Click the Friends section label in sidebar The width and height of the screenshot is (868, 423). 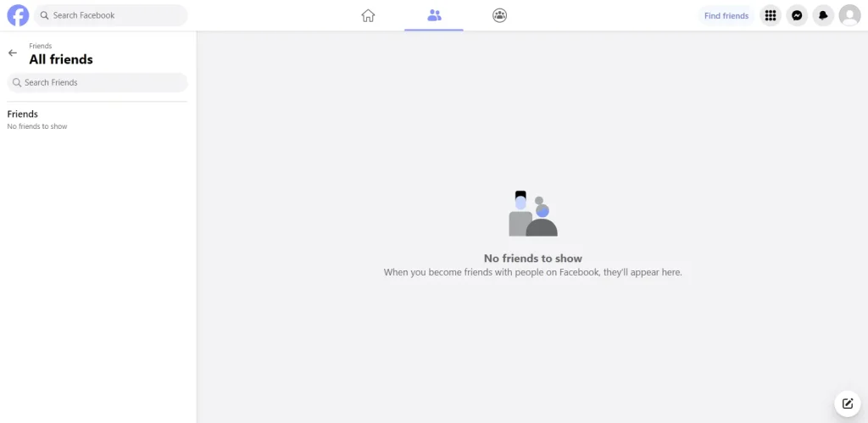23,114
